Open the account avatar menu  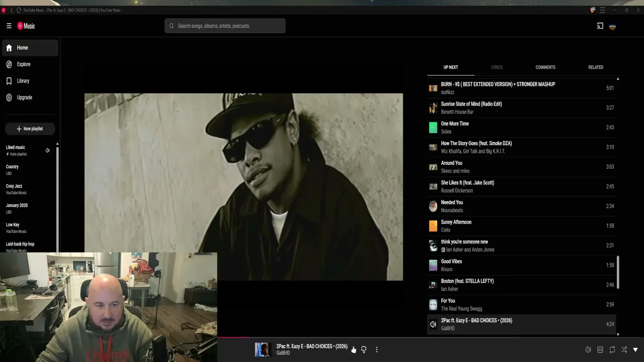(x=612, y=26)
